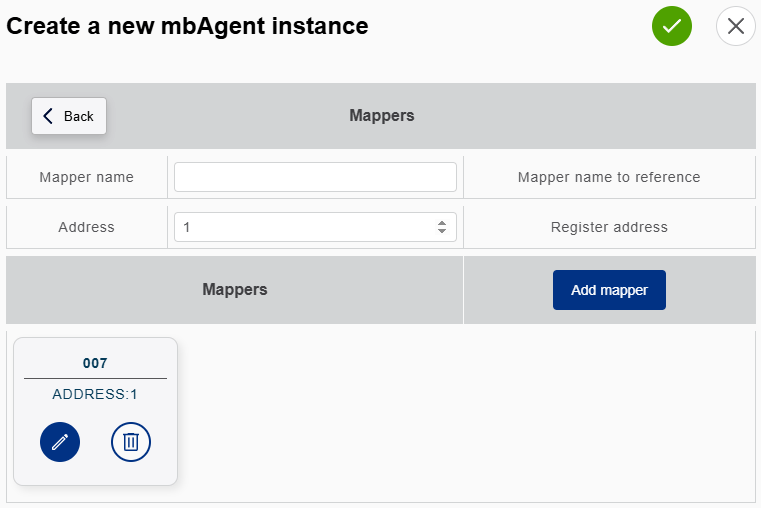Close the mbAgent instance dialog
The height and width of the screenshot is (508, 761).
735,26
